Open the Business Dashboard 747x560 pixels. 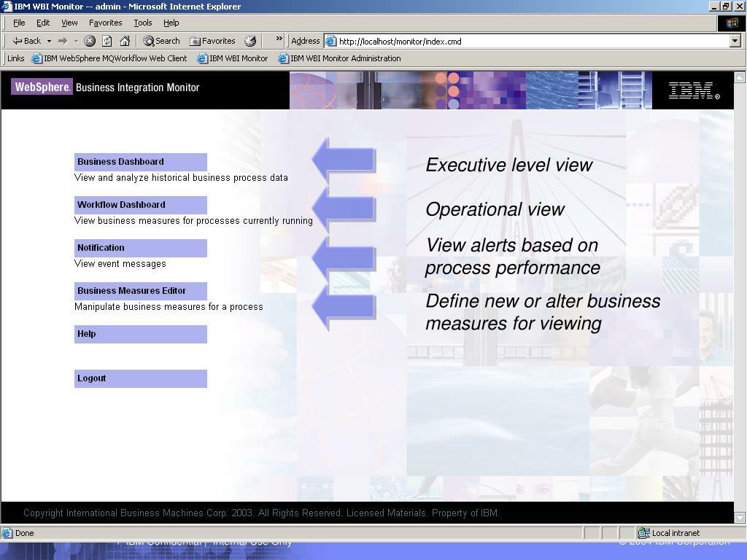pyautogui.click(x=141, y=162)
